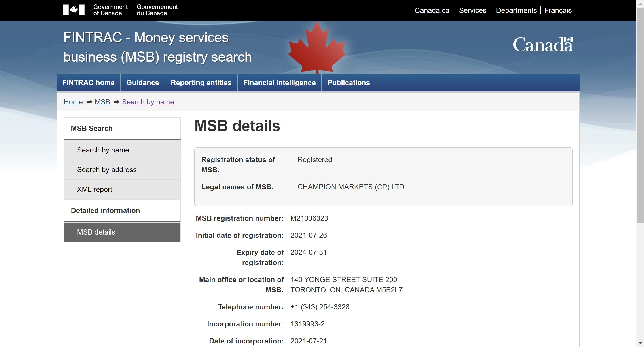Click the Gouvernement du Canada text
644x347 pixels.
pyautogui.click(x=157, y=10)
